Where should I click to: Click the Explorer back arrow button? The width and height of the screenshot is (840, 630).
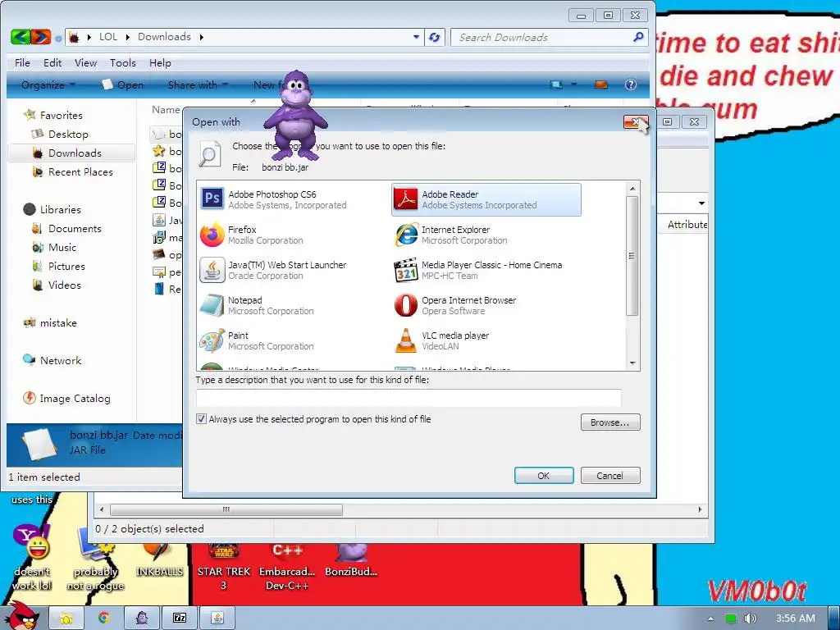click(20, 37)
